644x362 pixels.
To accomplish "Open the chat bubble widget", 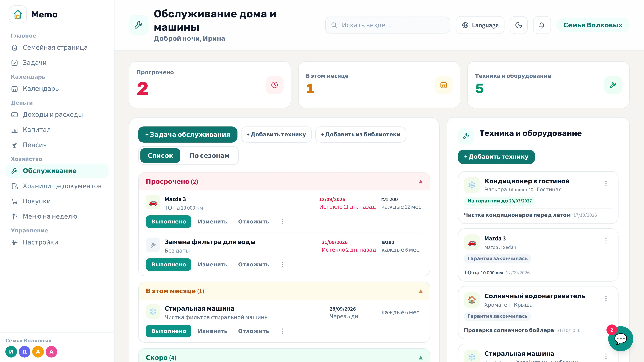I will 620,339.
